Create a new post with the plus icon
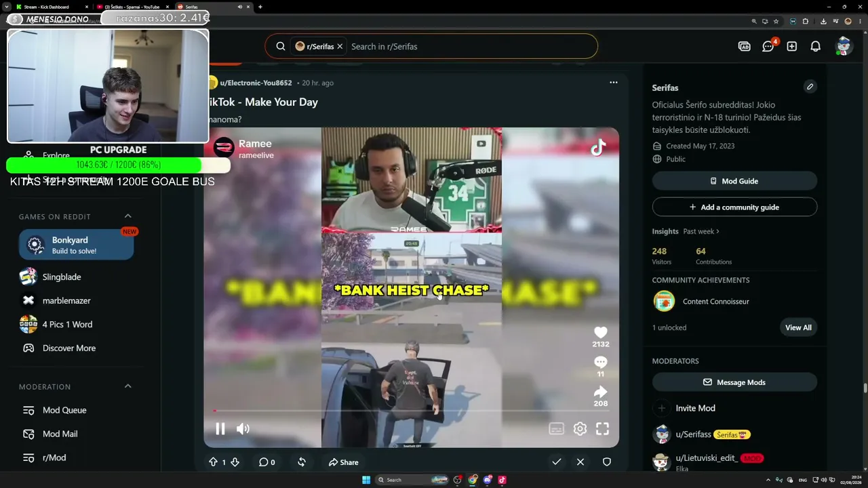Viewport: 868px width, 488px height. 791,46
